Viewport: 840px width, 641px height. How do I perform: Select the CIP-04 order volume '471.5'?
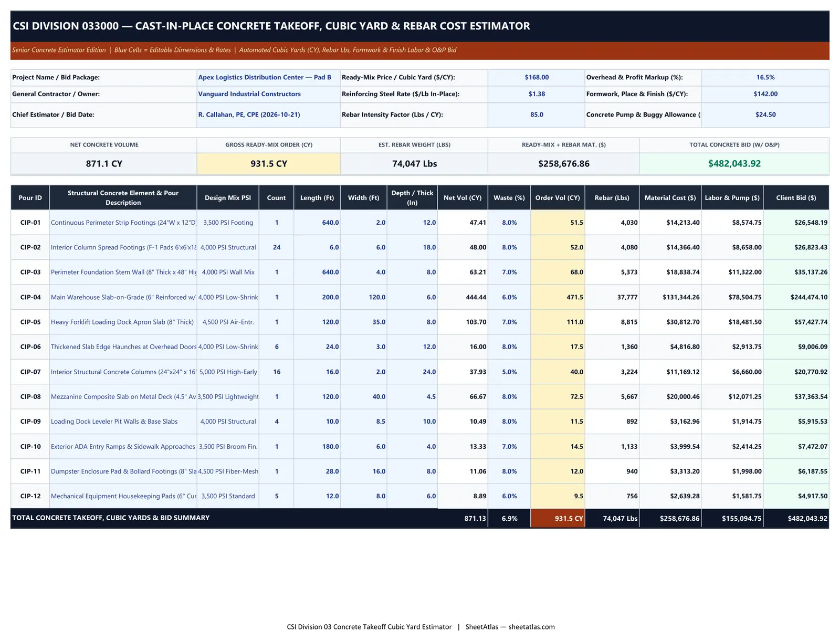pos(558,297)
